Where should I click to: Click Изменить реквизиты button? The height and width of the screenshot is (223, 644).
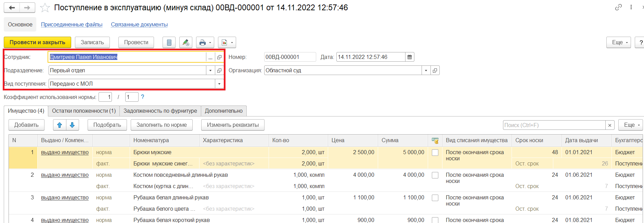pos(233,125)
